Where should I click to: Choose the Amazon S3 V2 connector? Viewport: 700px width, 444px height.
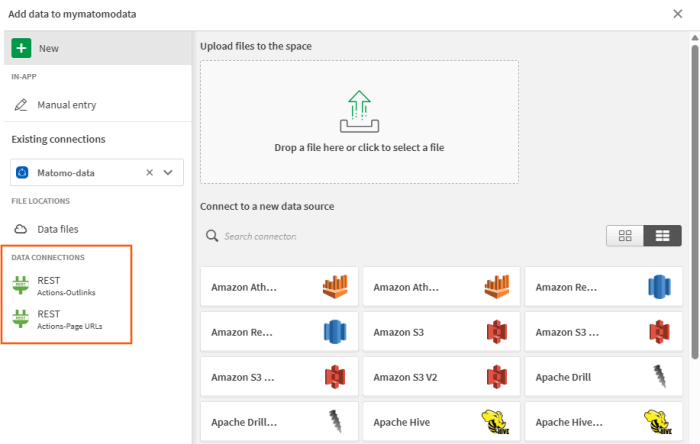pyautogui.click(x=442, y=377)
